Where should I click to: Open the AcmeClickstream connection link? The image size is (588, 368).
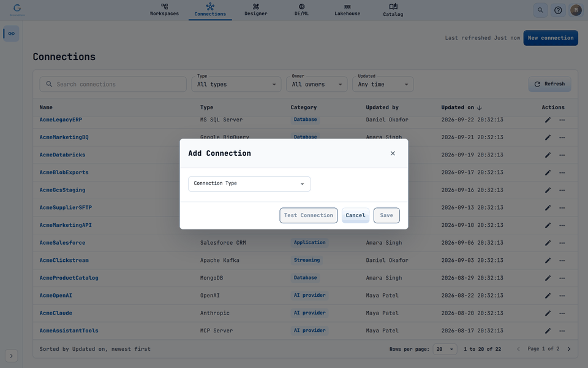64,260
